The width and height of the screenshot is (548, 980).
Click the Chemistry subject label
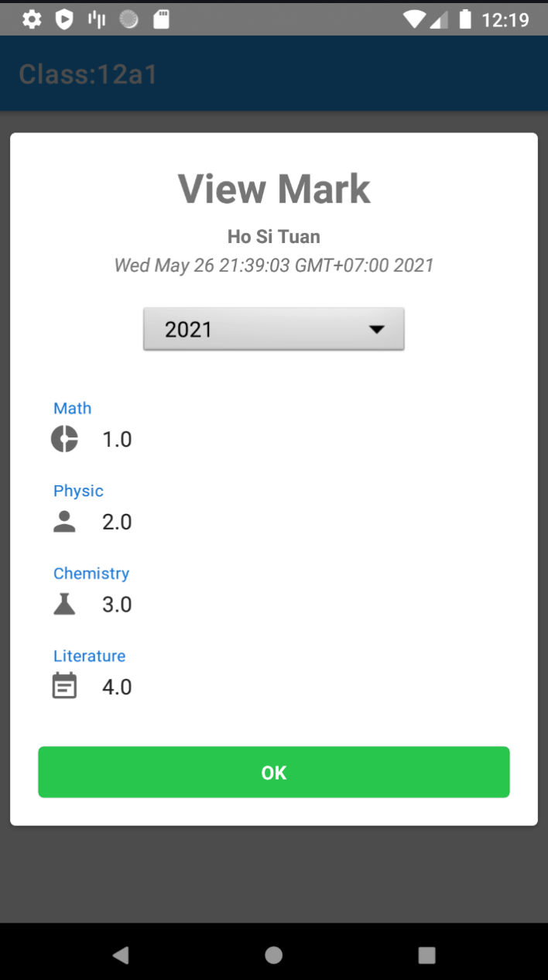tap(91, 573)
